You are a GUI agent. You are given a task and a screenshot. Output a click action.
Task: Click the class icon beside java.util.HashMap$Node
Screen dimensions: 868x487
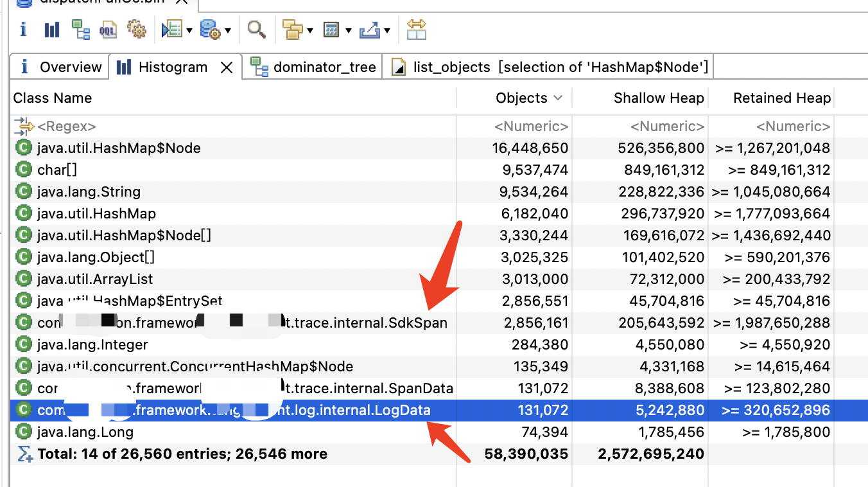pos(23,148)
